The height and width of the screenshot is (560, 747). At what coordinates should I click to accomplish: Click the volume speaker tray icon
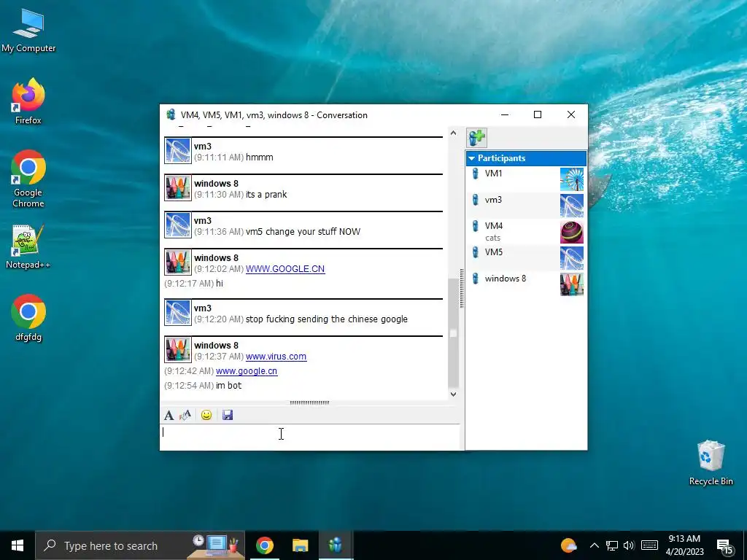(629, 545)
